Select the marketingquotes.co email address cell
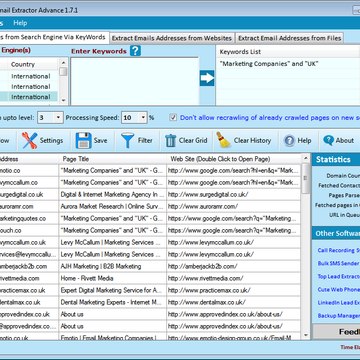This screenshot has height=360, width=360. [x=29, y=218]
